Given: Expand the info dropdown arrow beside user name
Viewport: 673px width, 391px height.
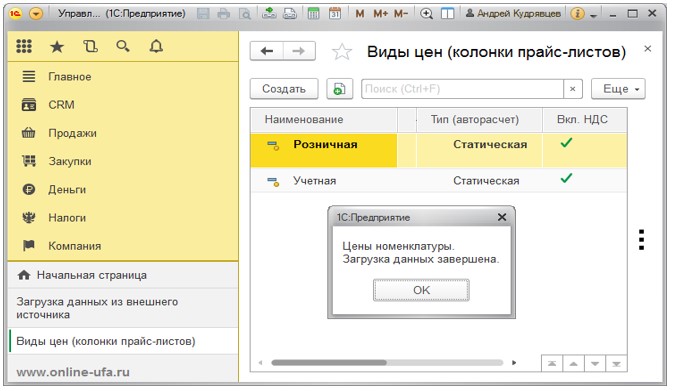Looking at the screenshot, I should pos(594,15).
